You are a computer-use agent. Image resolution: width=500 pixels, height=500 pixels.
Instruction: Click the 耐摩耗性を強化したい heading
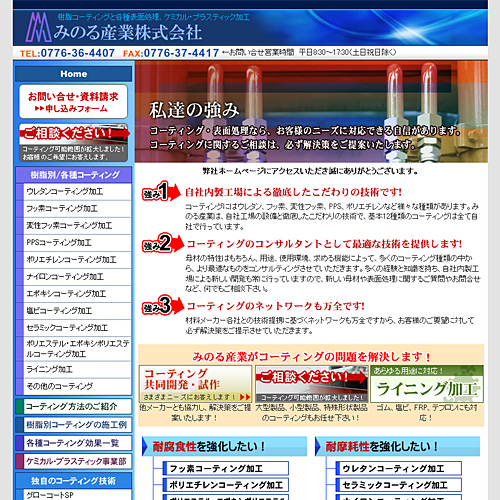[397, 446]
